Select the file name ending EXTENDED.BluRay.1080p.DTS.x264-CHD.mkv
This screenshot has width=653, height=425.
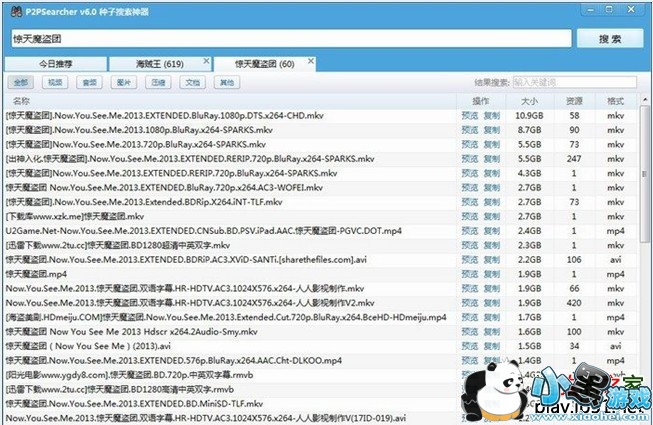coord(164,116)
